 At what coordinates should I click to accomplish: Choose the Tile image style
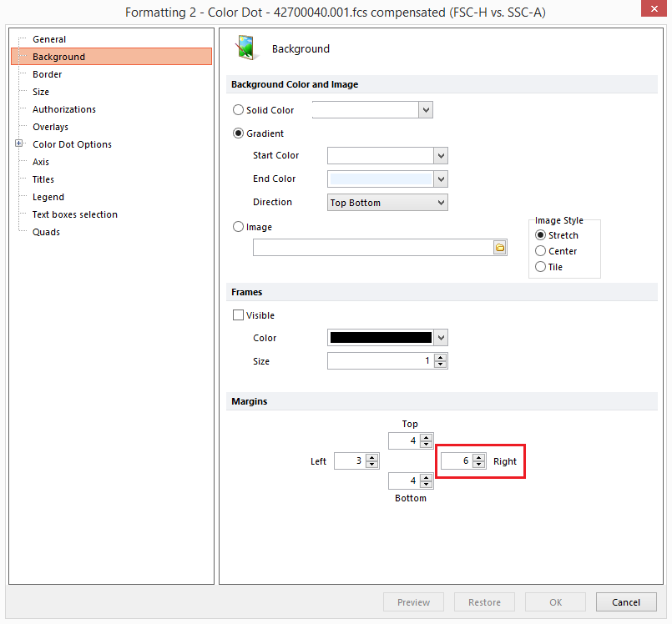pyautogui.click(x=541, y=267)
